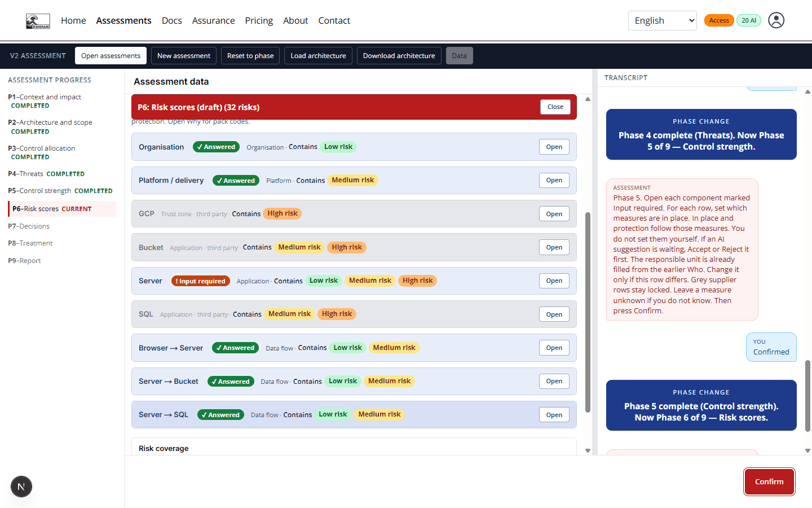
Task: Open the Organisation risk row
Action: coord(554,147)
